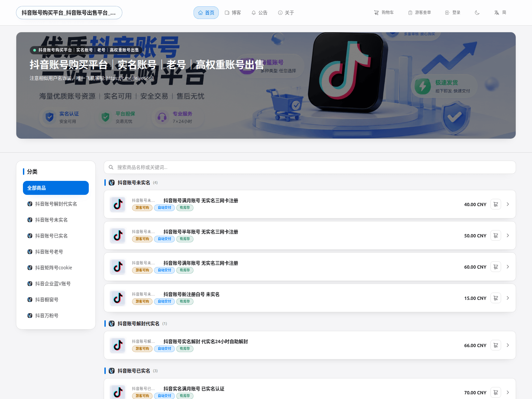Filter by 抖音账号已实名 sidebar category
The width and height of the screenshot is (532, 399).
56,236
